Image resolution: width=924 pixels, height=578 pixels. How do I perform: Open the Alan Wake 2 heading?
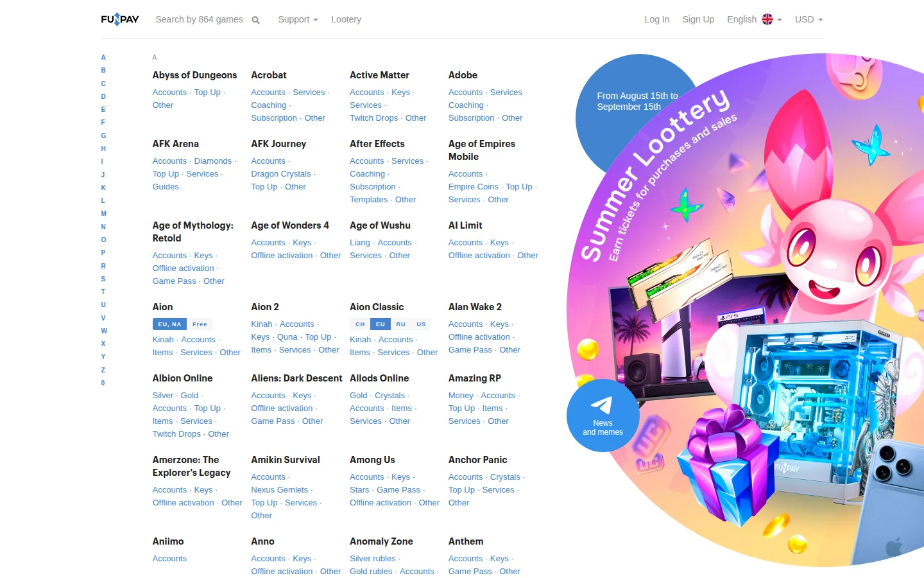475,307
